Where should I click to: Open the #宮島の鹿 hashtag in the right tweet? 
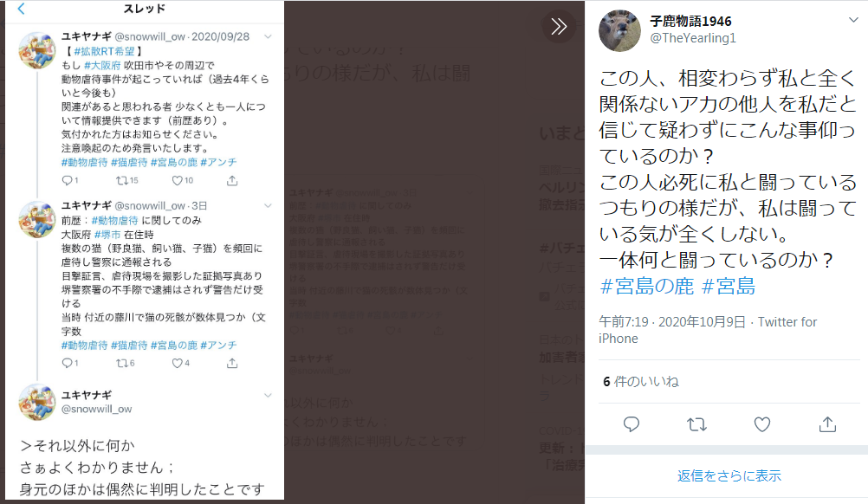coord(646,286)
